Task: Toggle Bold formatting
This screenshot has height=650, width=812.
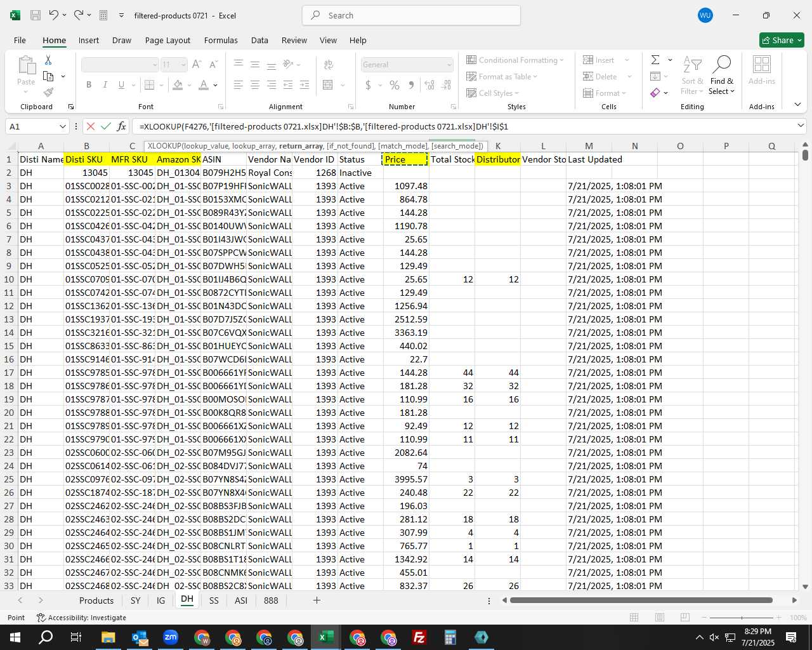Action: [x=89, y=84]
